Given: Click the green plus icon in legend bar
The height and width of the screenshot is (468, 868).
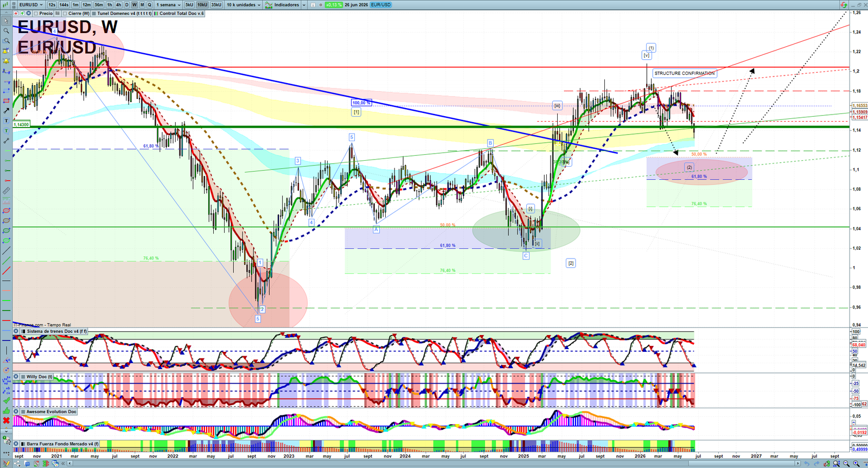Looking at the screenshot, I should 22,13.
